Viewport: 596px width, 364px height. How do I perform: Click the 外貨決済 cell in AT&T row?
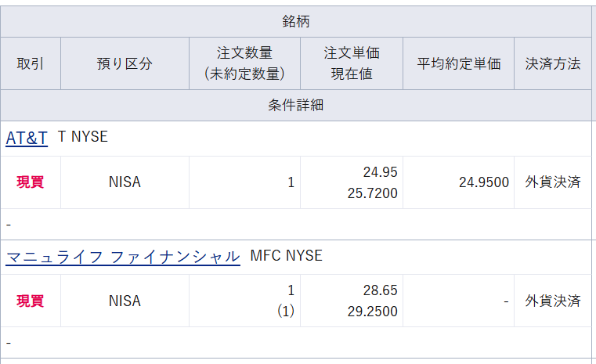553,182
